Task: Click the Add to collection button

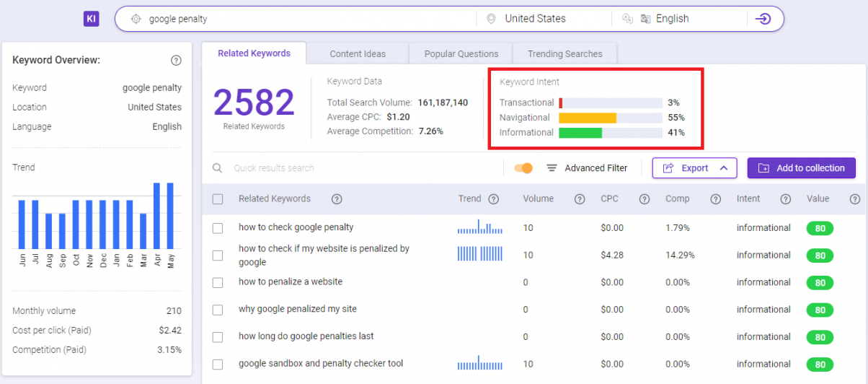Action: (x=802, y=168)
